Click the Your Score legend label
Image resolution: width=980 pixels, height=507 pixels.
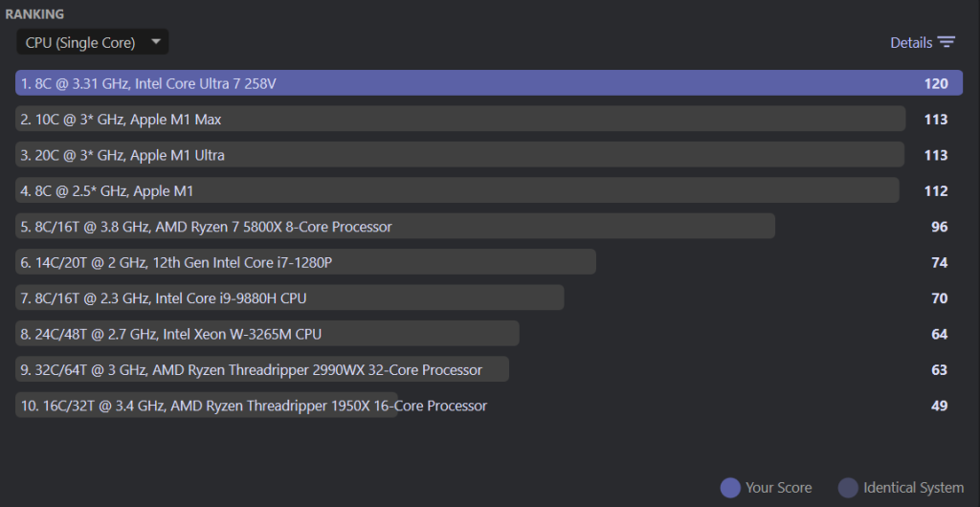pyautogui.click(x=778, y=488)
